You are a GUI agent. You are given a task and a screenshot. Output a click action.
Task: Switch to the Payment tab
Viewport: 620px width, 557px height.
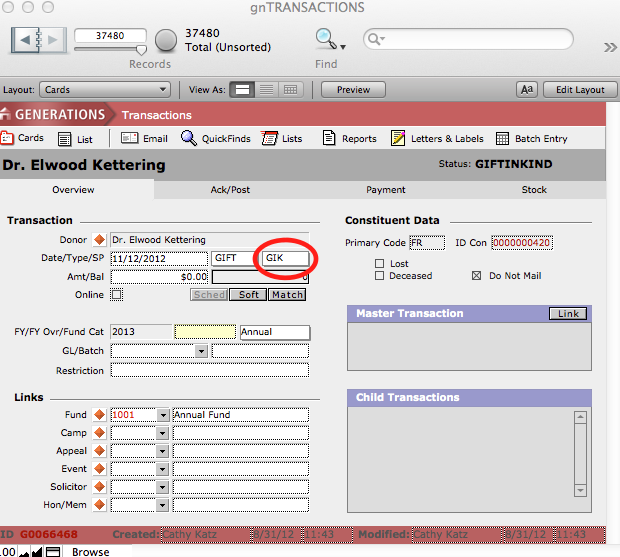pos(385,190)
